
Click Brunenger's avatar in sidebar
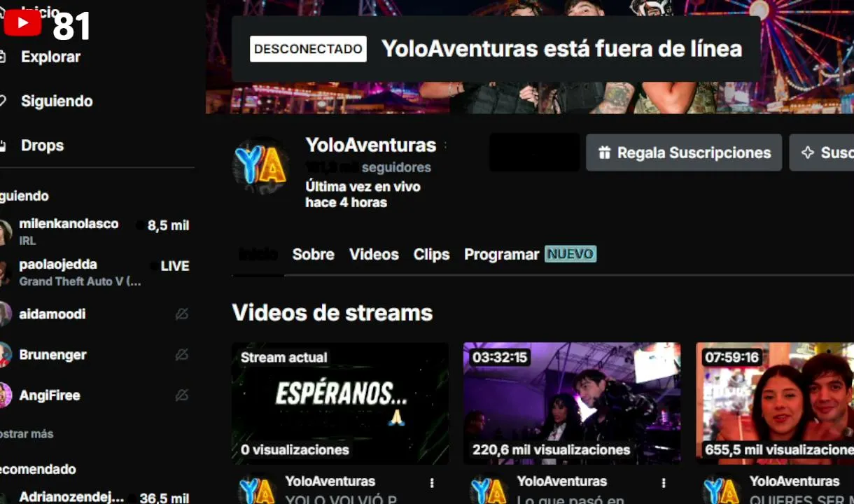[x=5, y=354]
